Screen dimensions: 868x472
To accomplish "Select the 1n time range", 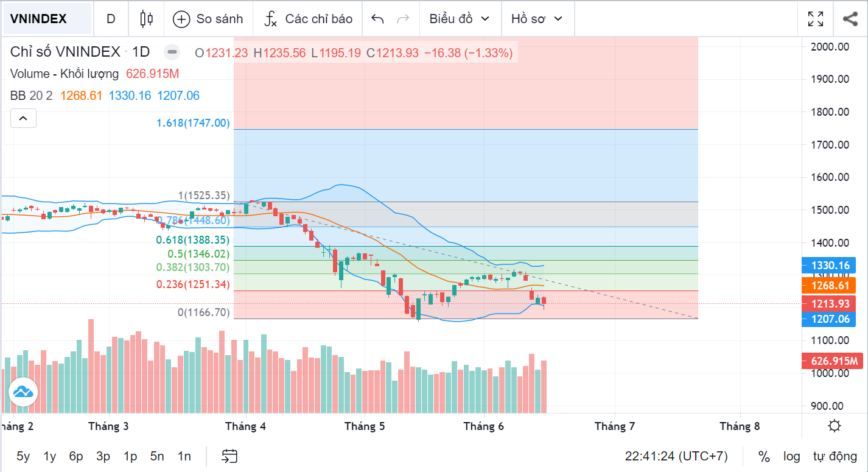I will pos(184,456).
